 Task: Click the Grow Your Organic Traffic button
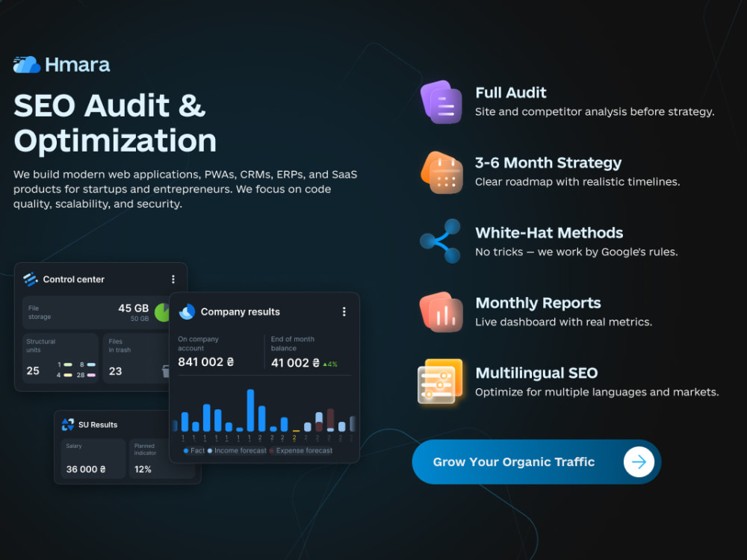(536, 462)
